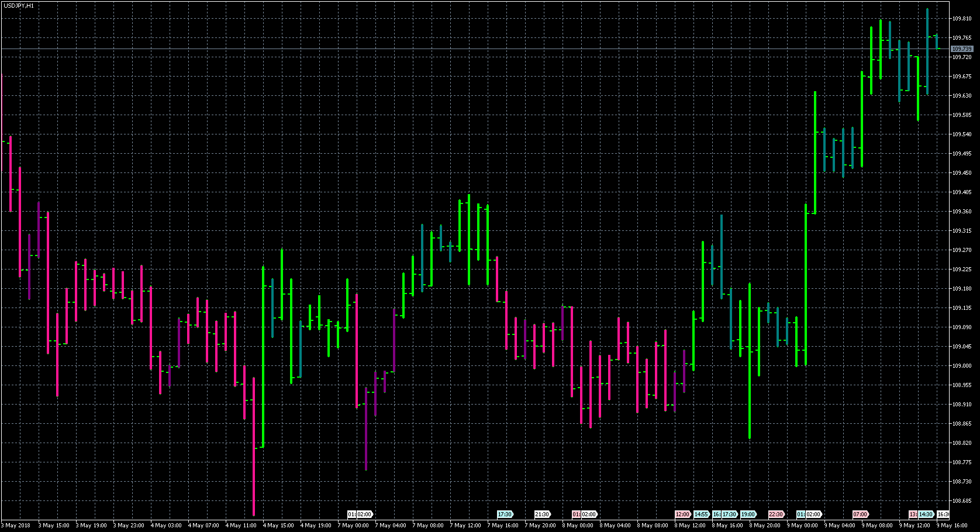The height and width of the screenshot is (532, 980).
Task: Select the 17:30 marker on 8 May
Action: coord(729,514)
